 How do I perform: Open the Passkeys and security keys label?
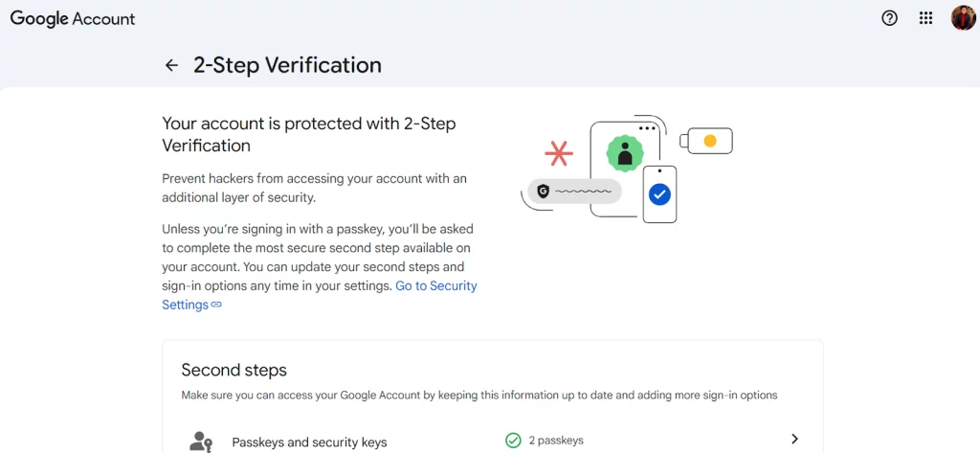point(309,442)
